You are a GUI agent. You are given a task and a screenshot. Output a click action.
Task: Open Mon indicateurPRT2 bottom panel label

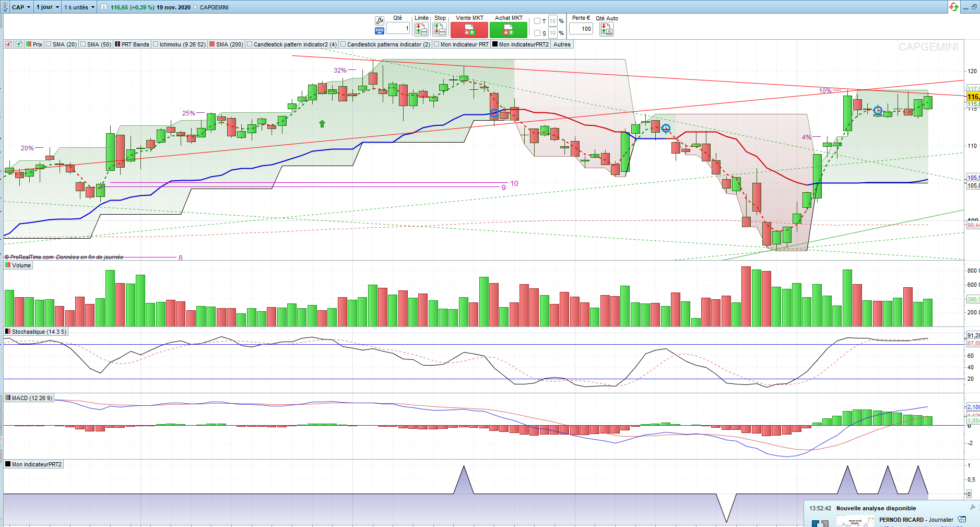coord(37,464)
